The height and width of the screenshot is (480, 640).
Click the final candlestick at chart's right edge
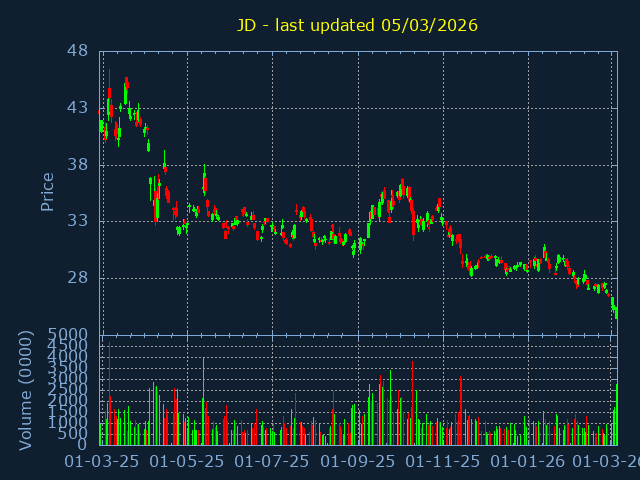(616, 312)
